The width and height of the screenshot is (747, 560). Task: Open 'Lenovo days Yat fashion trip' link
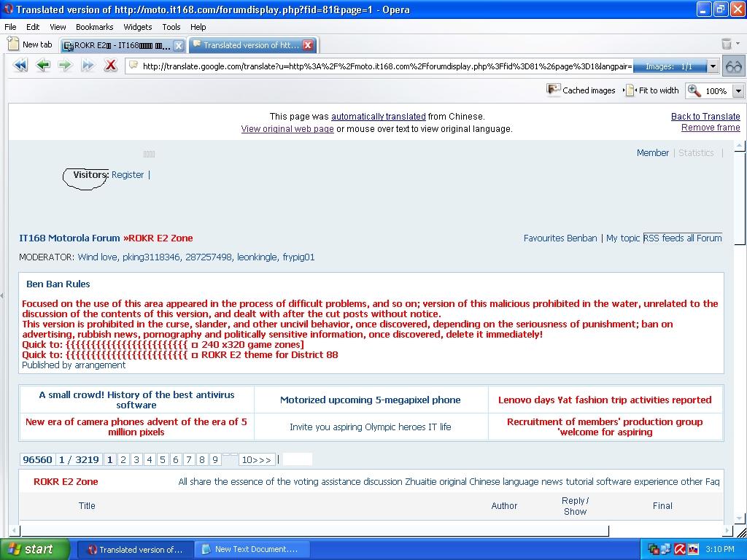pos(605,400)
